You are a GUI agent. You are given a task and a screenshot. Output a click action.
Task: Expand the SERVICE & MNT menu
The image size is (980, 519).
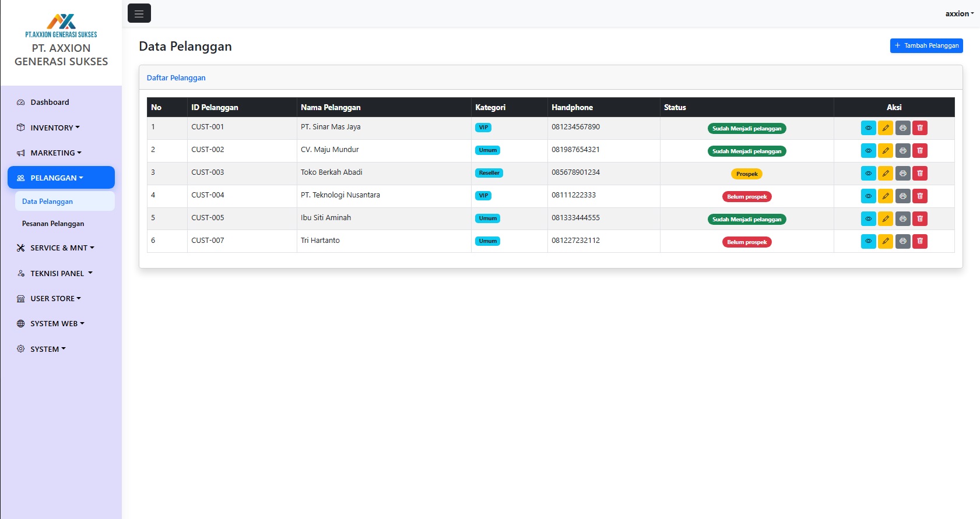[61, 248]
